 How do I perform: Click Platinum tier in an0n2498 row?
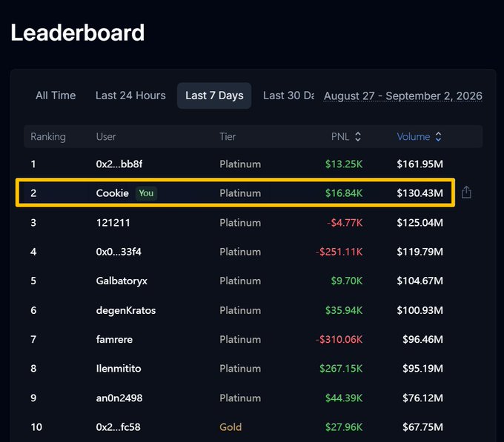[240, 398]
